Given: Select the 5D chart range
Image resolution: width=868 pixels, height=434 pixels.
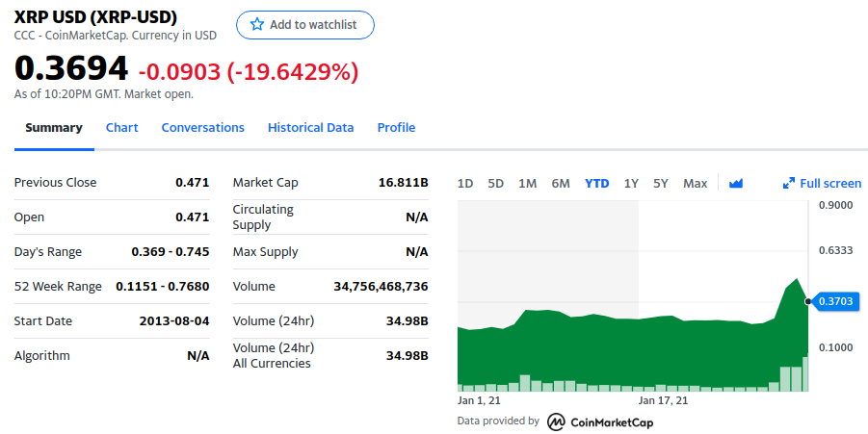Looking at the screenshot, I should click(x=495, y=183).
